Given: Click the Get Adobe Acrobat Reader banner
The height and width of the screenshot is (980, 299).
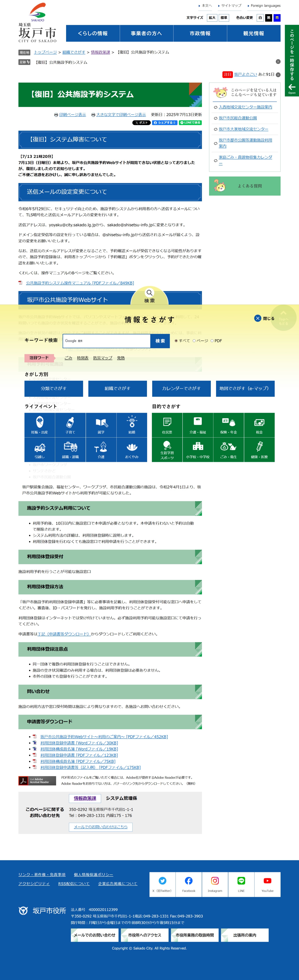Looking at the screenshot, I should pyautogui.click(x=37, y=781).
